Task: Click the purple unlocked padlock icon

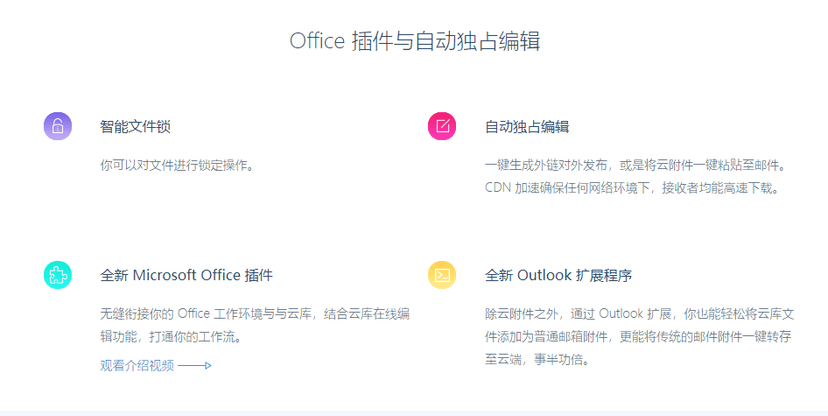Action: 58,126
